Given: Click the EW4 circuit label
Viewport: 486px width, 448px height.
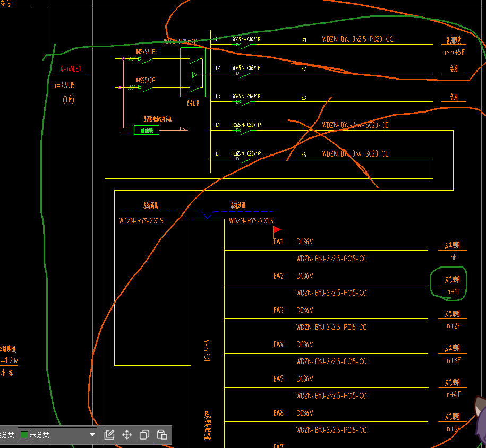Looking at the screenshot, I should point(278,344).
